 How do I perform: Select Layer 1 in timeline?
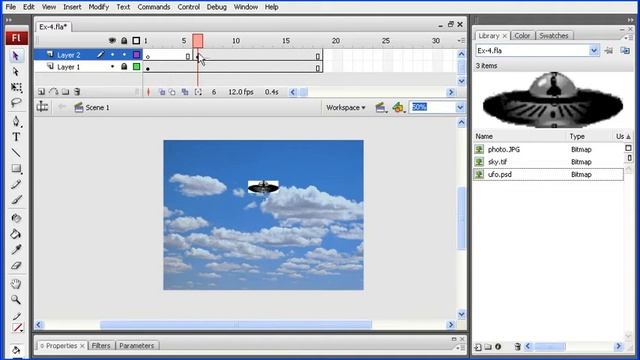coord(68,67)
